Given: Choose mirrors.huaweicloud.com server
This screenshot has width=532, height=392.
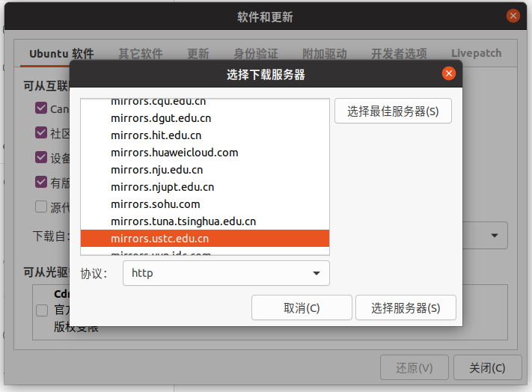Looking at the screenshot, I should click(x=174, y=153).
